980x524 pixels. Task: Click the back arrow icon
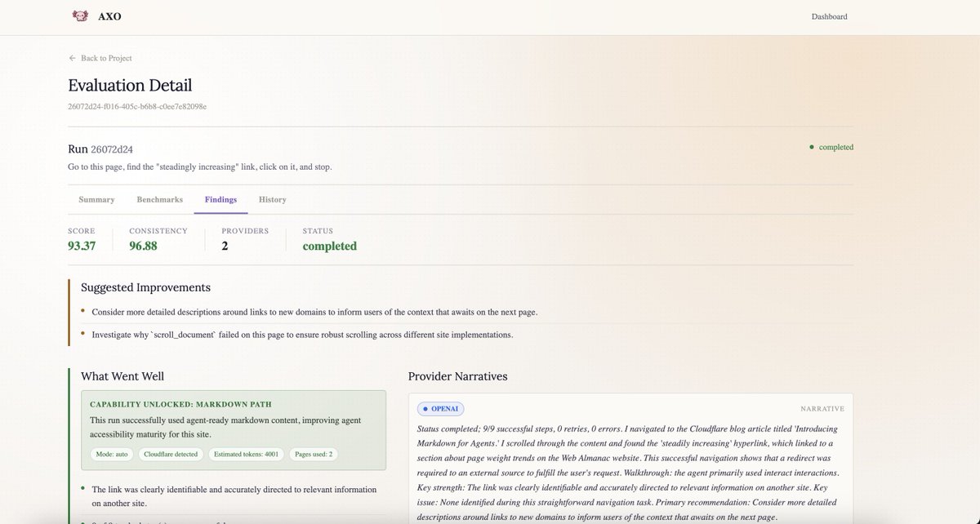pyautogui.click(x=72, y=58)
